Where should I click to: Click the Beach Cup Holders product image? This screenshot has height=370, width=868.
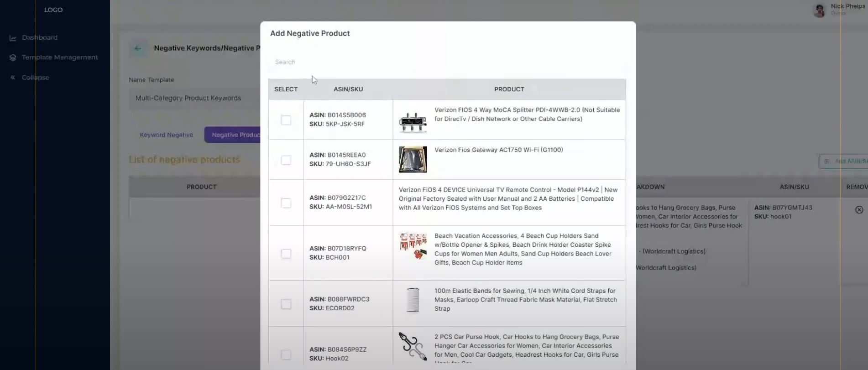point(413,246)
